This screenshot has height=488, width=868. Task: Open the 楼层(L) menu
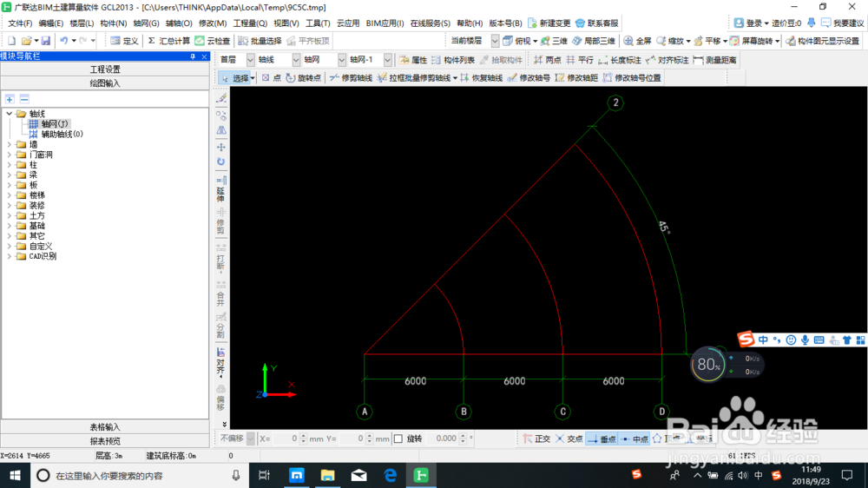pos(82,23)
